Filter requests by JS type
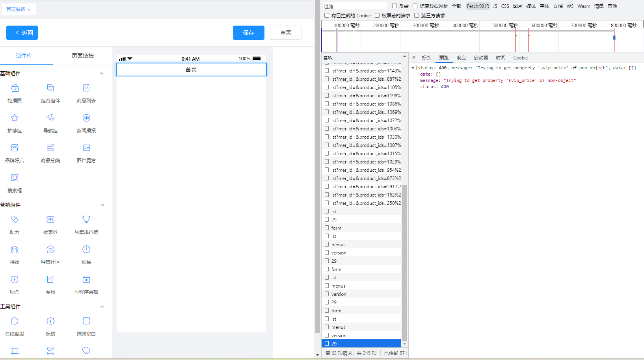 click(x=495, y=6)
